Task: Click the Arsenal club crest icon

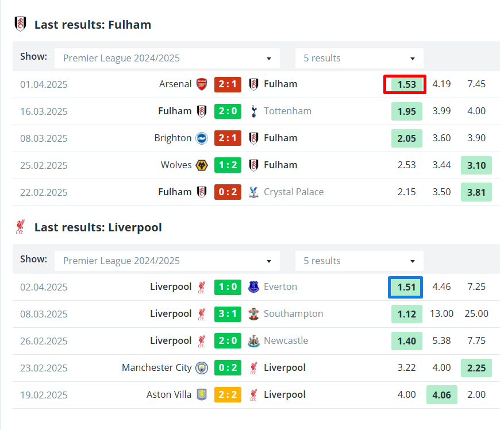Action: pos(202,84)
